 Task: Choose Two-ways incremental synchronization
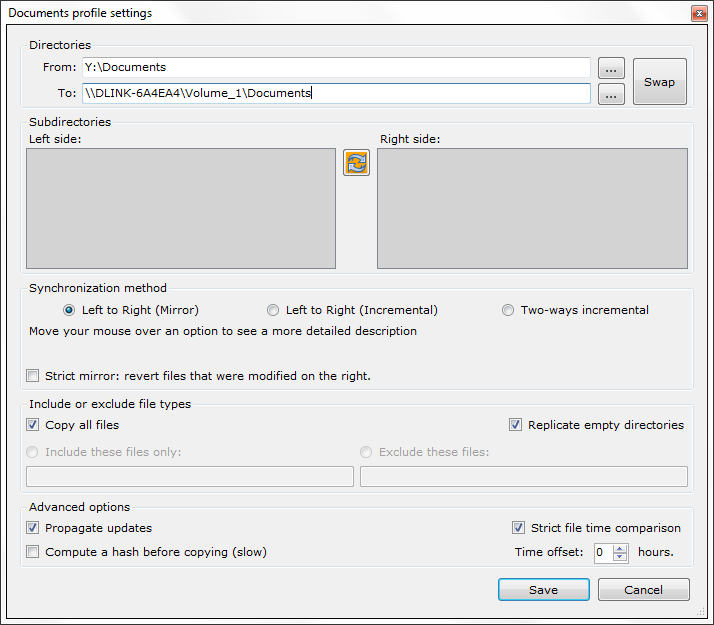point(508,310)
